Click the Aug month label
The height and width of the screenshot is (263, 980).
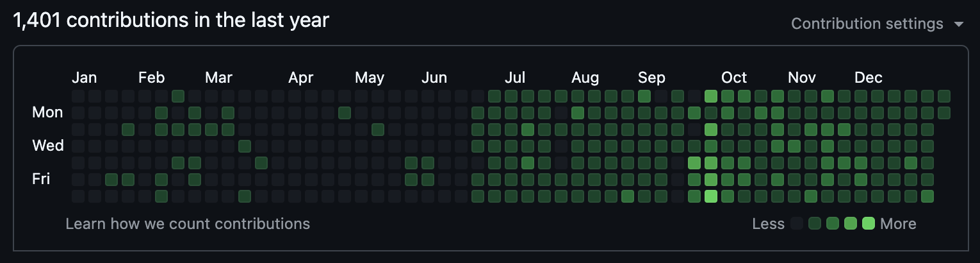pos(585,78)
